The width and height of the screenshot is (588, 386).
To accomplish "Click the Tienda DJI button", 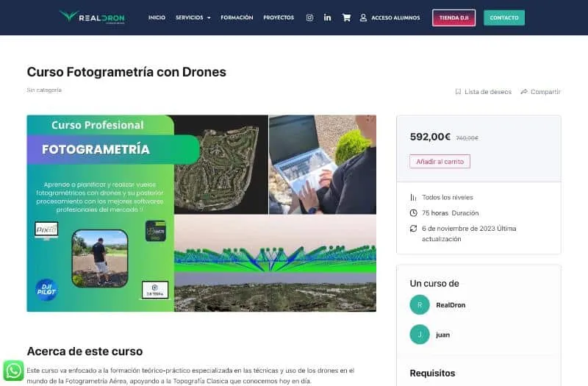I will pos(453,18).
